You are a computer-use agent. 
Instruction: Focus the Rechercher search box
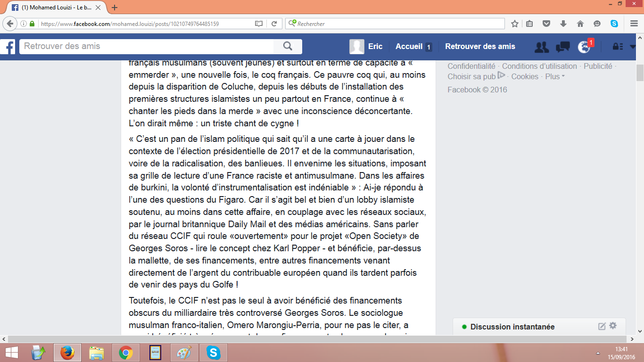pos(396,24)
